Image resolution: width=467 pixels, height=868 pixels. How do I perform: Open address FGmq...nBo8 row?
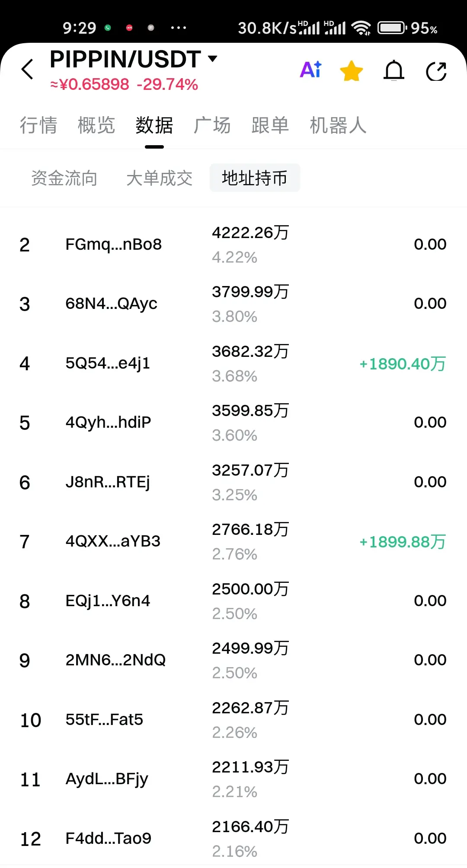pos(233,245)
